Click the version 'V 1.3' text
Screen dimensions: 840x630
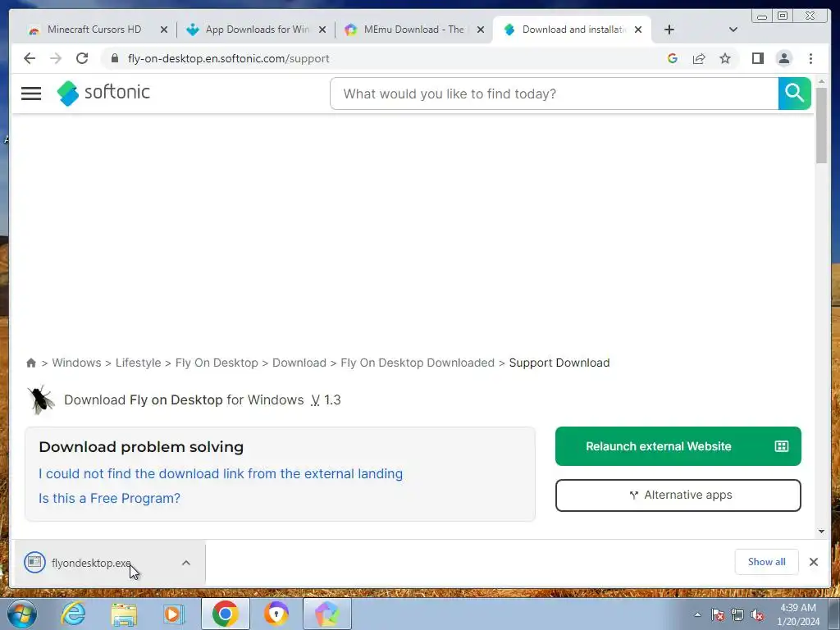326,399
